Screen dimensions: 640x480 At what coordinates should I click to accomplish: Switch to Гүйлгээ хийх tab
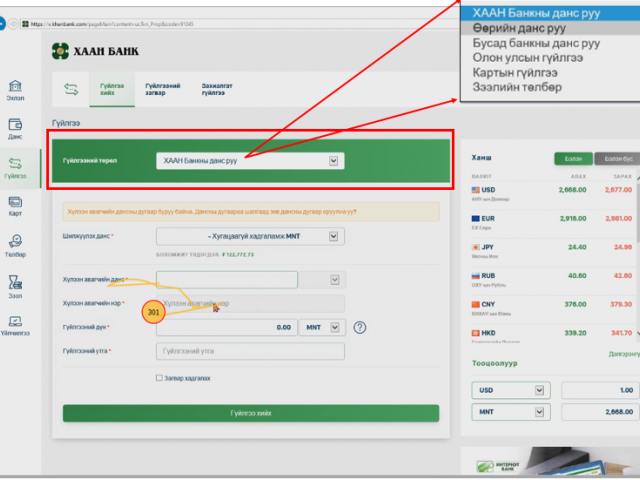pyautogui.click(x=112, y=89)
